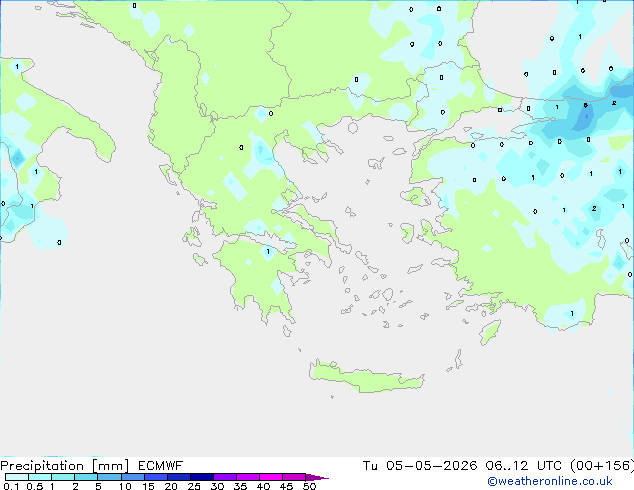Select the 5 to 10 mm legend color
634x490 pixels.
pyautogui.click(x=110, y=477)
